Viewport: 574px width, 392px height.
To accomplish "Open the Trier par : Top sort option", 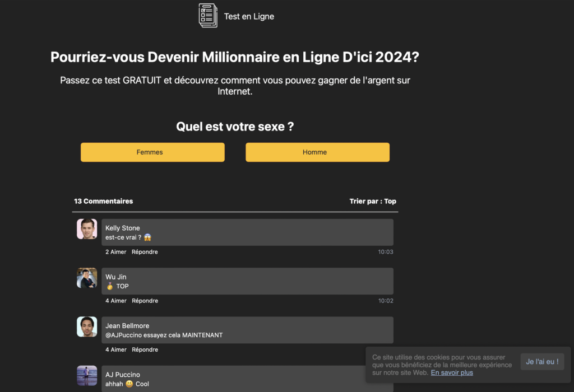I will click(373, 201).
